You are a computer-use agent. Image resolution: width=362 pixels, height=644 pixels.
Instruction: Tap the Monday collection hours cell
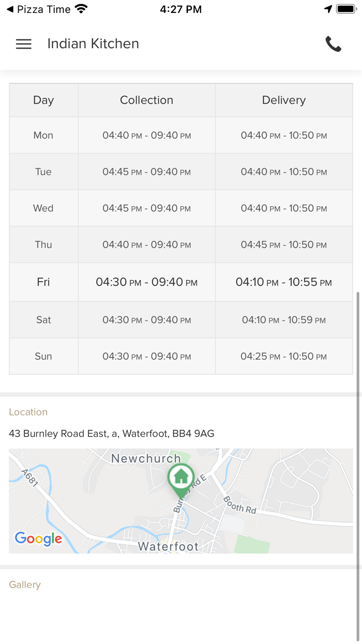(x=146, y=136)
